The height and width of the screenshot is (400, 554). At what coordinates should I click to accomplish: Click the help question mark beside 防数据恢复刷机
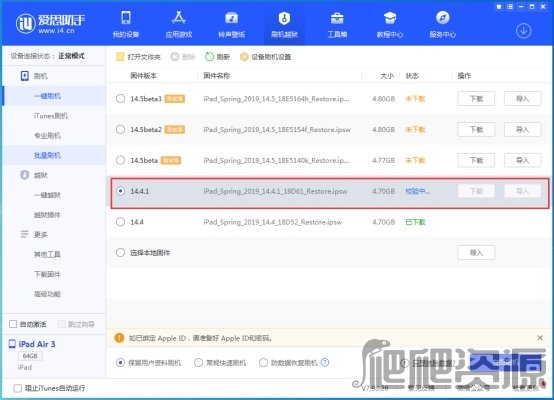click(x=325, y=363)
